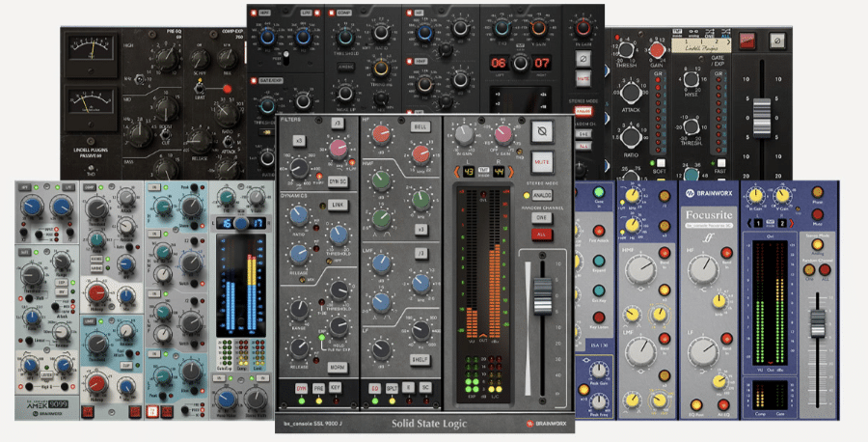Click pink V Gain knob on SSL 9000 J
This screenshot has height=442, width=868.
click(x=502, y=133)
